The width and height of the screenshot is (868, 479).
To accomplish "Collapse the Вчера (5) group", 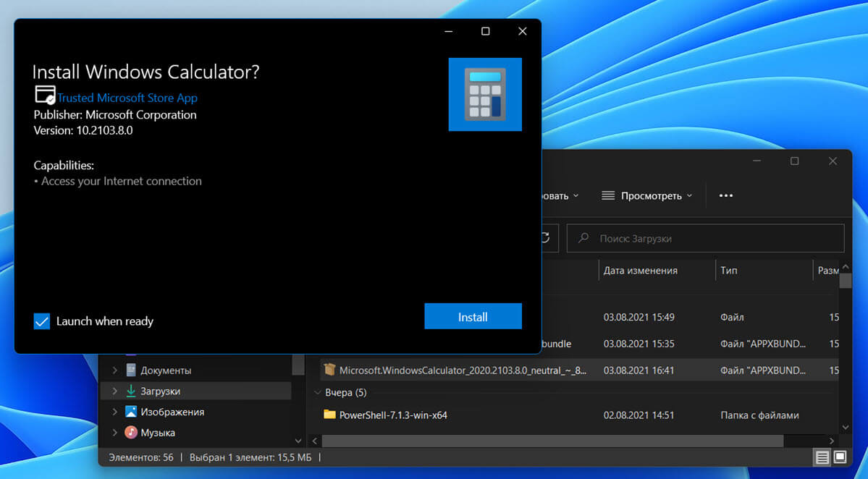I will pos(317,393).
